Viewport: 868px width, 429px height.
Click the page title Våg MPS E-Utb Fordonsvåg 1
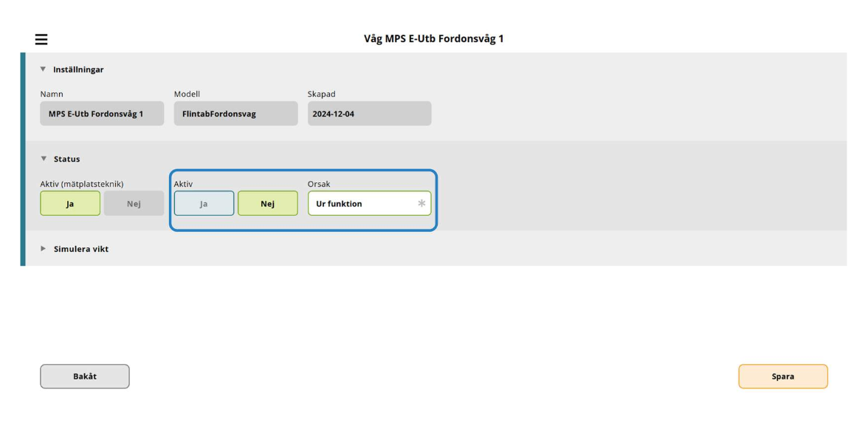click(x=433, y=38)
